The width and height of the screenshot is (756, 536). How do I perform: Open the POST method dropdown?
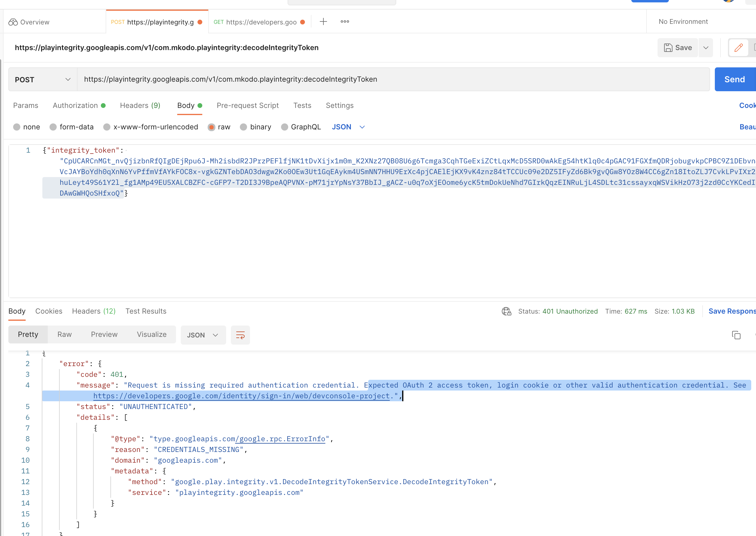tap(43, 80)
